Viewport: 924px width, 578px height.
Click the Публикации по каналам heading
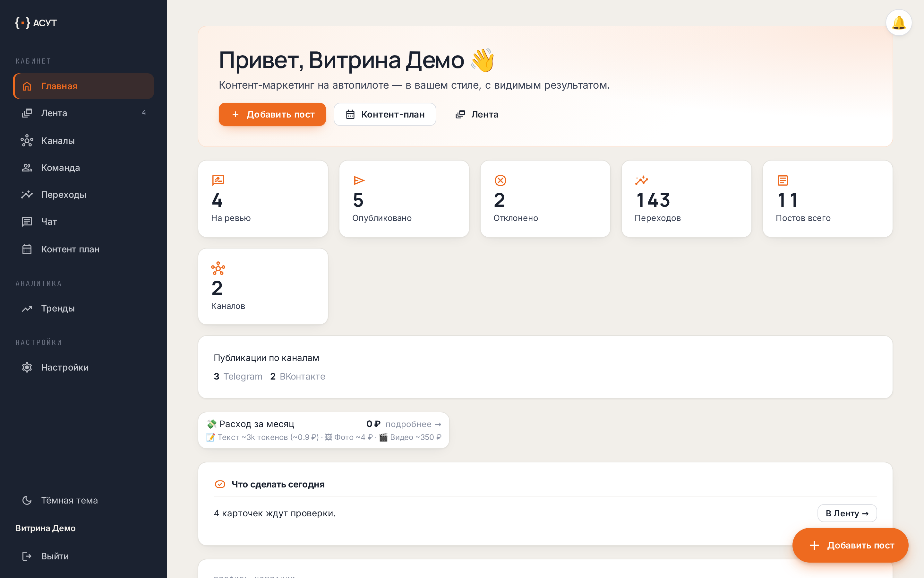[267, 358]
